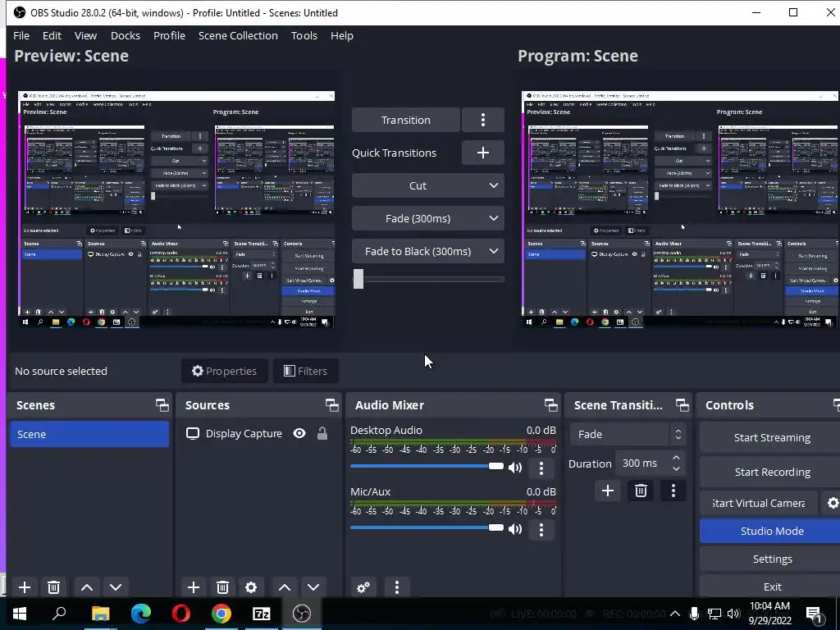Image resolution: width=840 pixels, height=630 pixels.
Task: Mute Mic/Aux speaker
Action: pyautogui.click(x=515, y=529)
